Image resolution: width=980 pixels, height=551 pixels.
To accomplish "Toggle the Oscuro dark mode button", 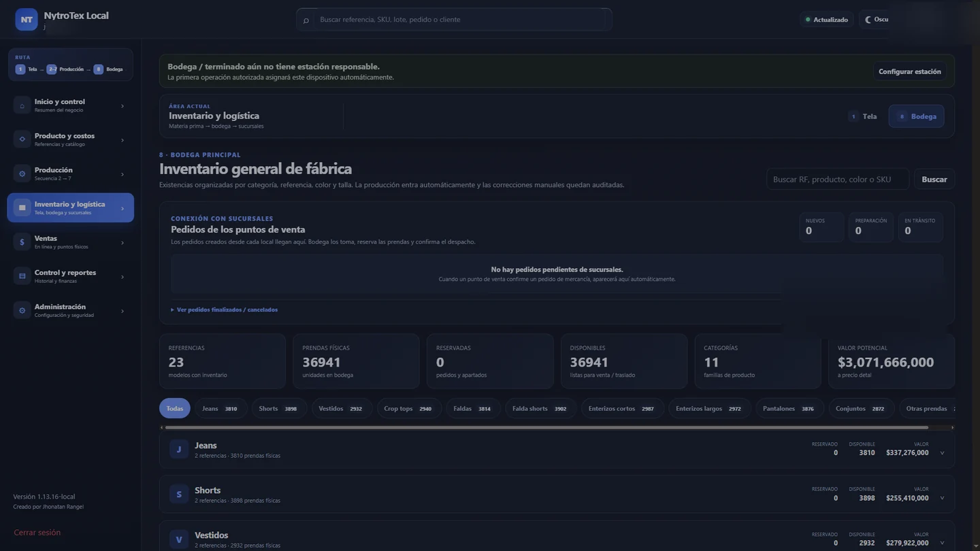I will (x=877, y=20).
